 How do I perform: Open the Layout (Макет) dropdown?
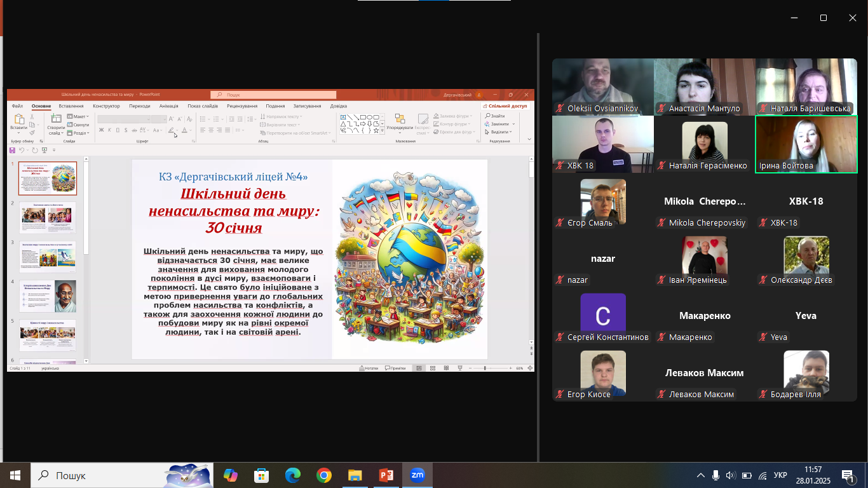point(78,116)
